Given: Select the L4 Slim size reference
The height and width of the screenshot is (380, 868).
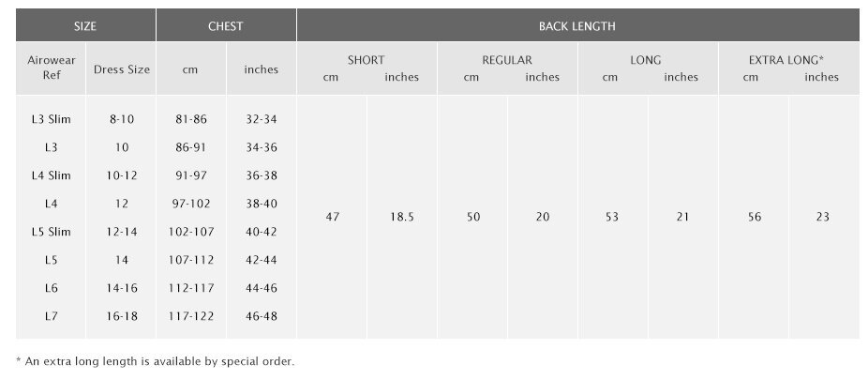Looking at the screenshot, I should 51,175.
